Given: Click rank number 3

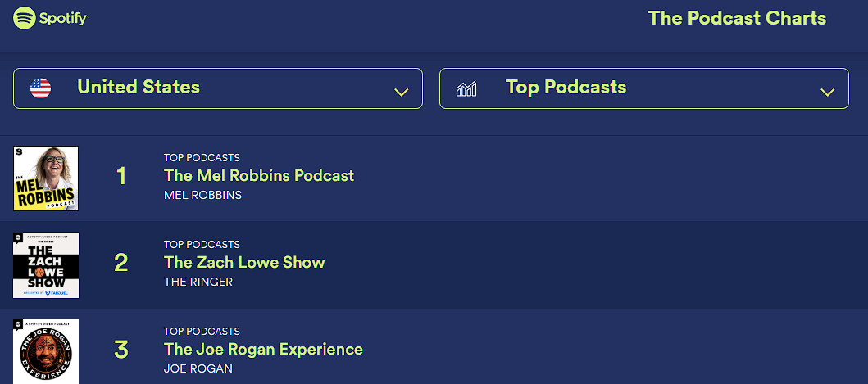Looking at the screenshot, I should [x=121, y=350].
